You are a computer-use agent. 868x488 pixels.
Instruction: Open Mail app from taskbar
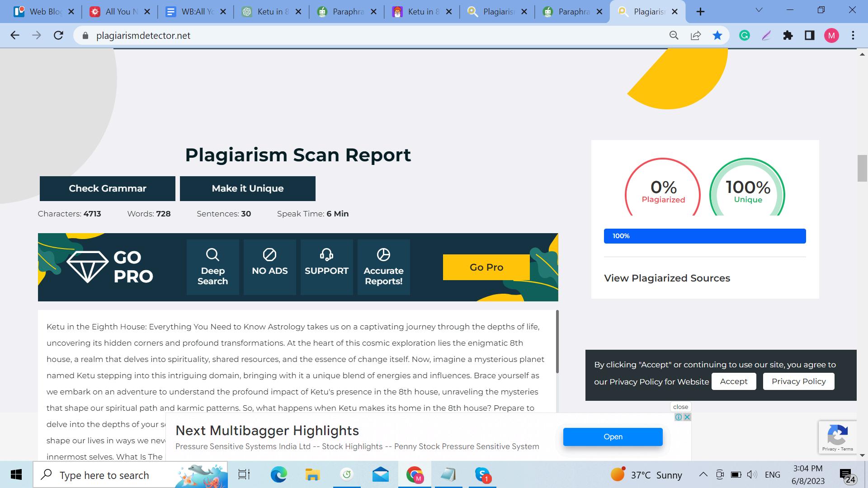tap(380, 475)
